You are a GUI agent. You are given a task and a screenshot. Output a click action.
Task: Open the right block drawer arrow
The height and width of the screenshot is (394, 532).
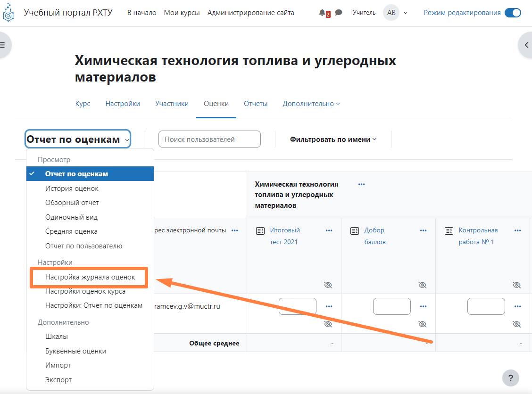(x=526, y=45)
